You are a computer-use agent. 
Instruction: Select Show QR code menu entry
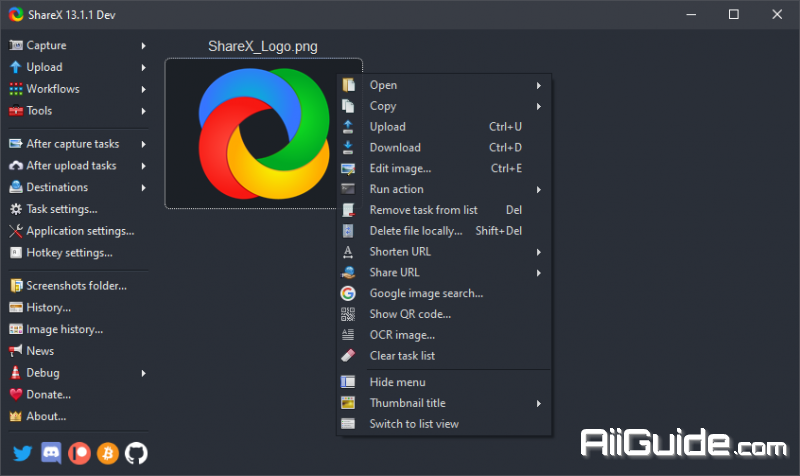tap(444, 314)
